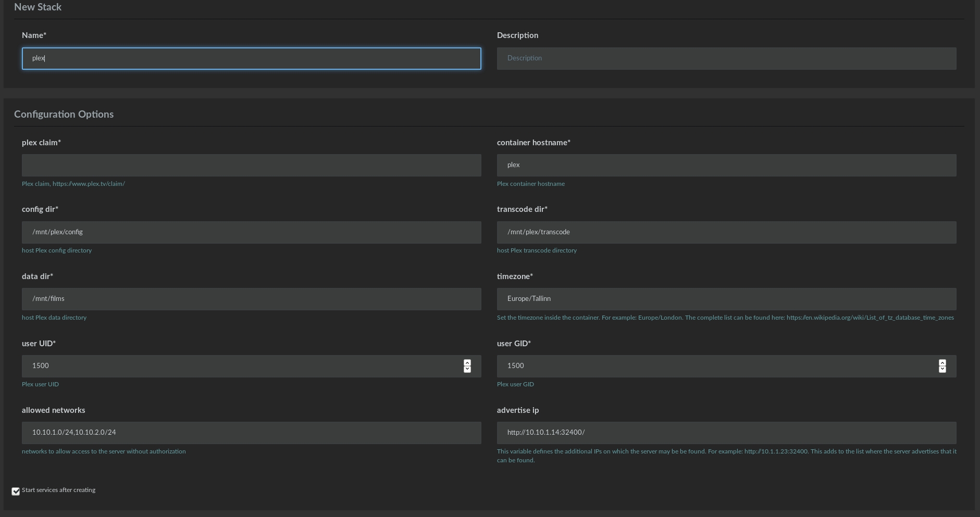Click the 'Description' label
980x517 pixels.
[x=517, y=35]
